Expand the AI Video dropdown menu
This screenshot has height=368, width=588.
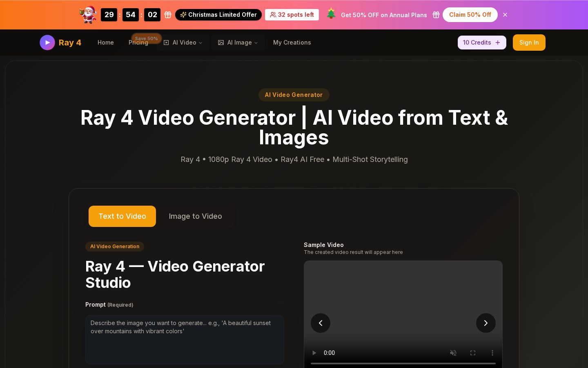(x=183, y=43)
